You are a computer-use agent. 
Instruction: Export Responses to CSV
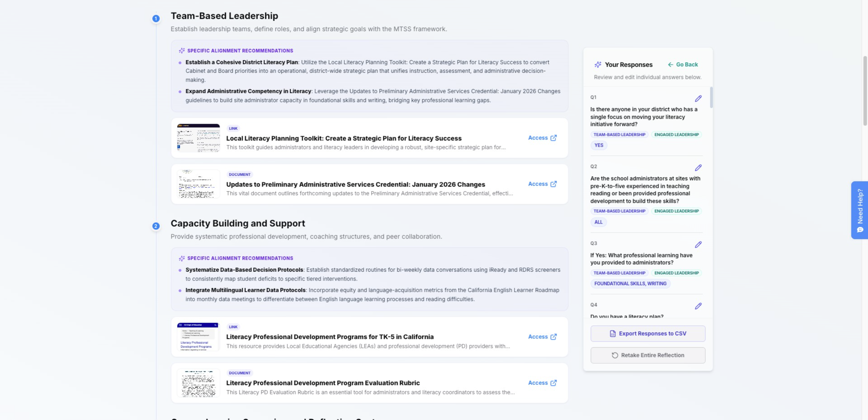[648, 334]
